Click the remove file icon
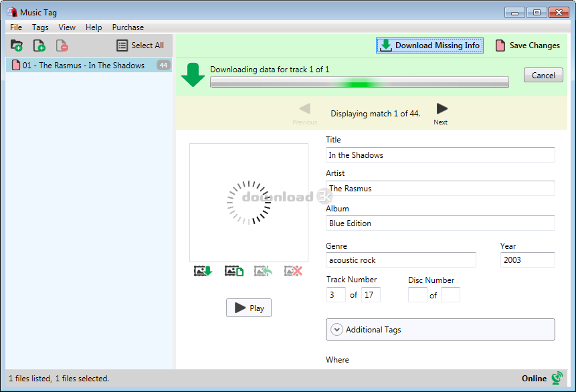 tap(62, 45)
